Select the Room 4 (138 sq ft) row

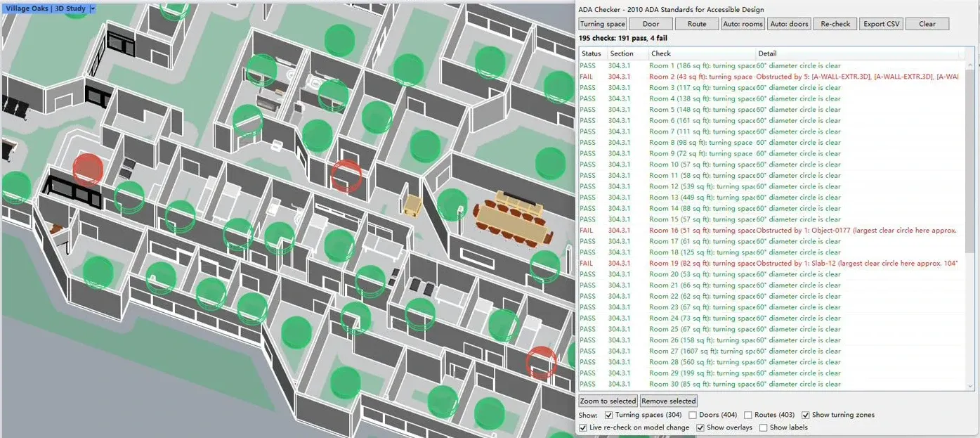pos(772,98)
